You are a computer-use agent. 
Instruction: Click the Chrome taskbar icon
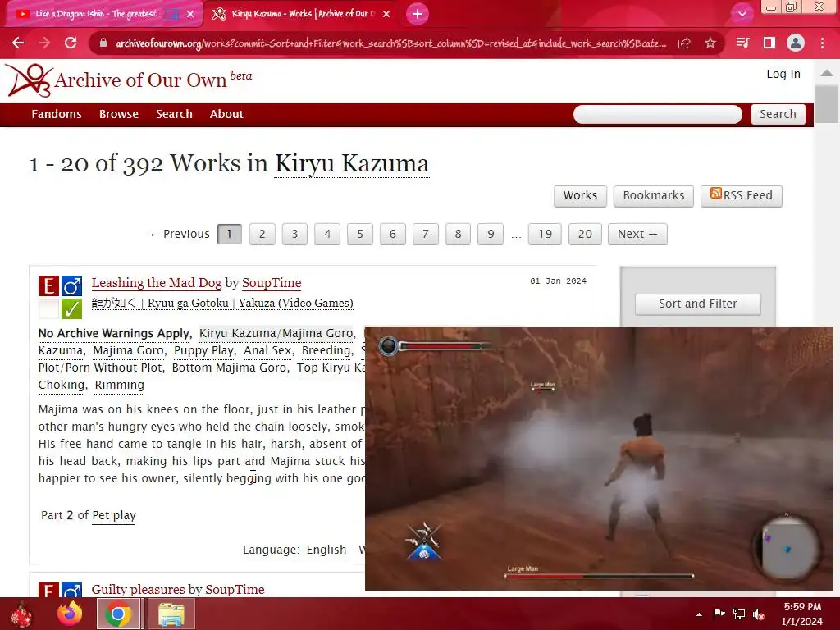tap(118, 614)
